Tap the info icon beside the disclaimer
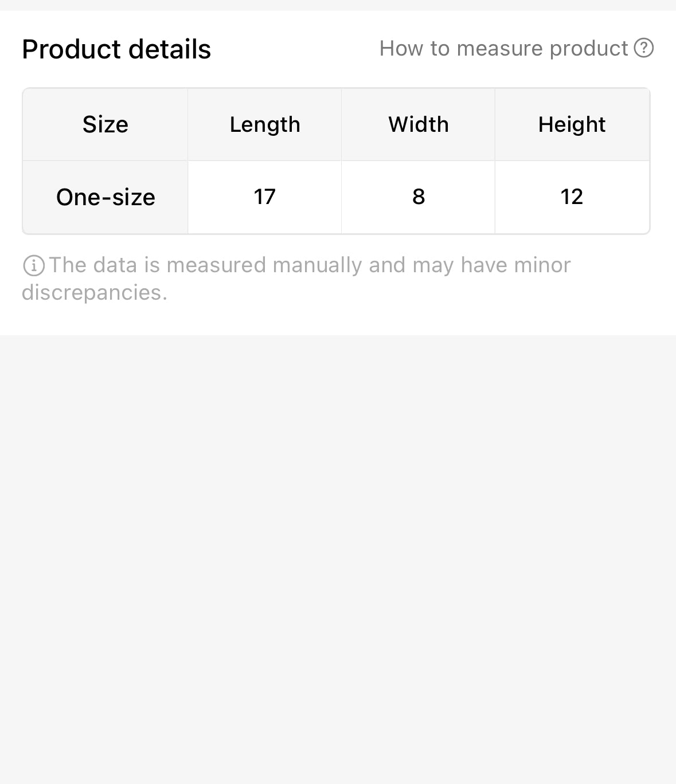The image size is (676, 784). click(x=34, y=265)
